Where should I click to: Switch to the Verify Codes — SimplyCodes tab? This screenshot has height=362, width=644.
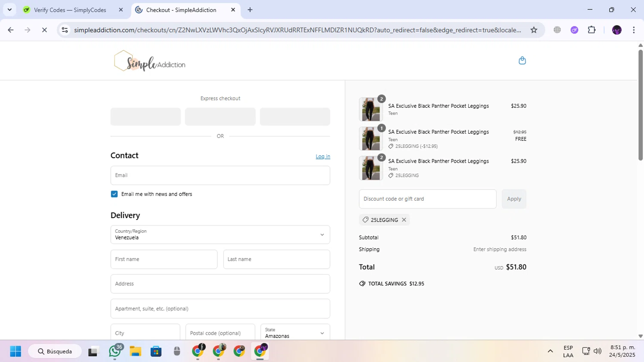pyautogui.click(x=70, y=10)
